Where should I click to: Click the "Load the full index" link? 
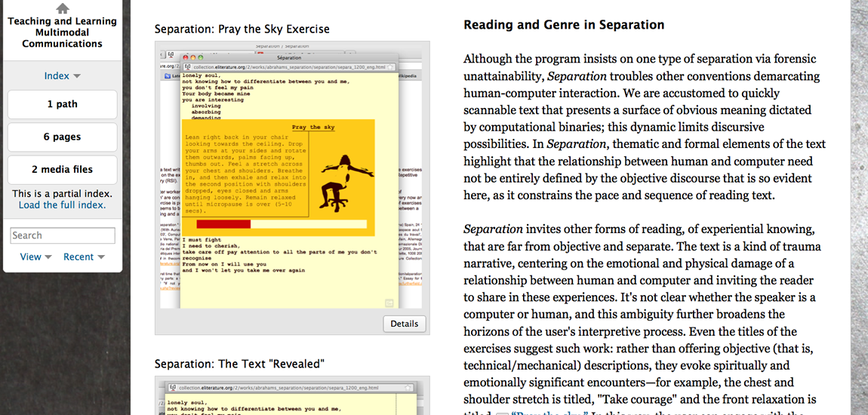[62, 204]
